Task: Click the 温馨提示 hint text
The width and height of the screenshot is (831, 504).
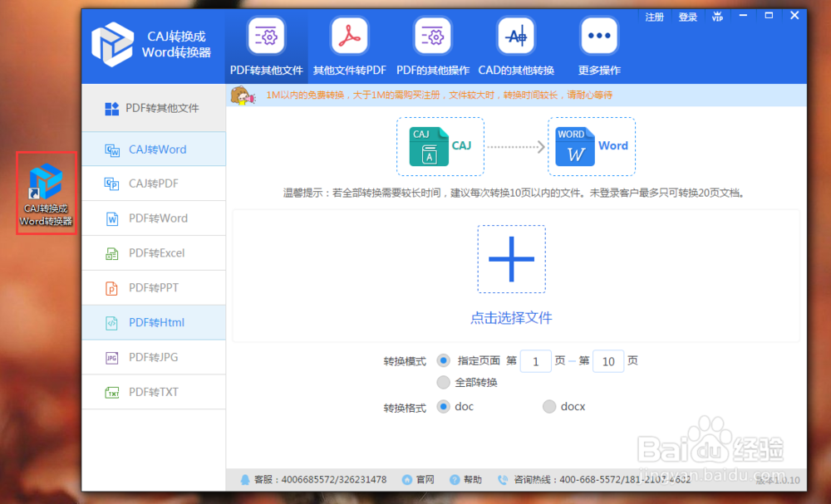Action: 515,193
